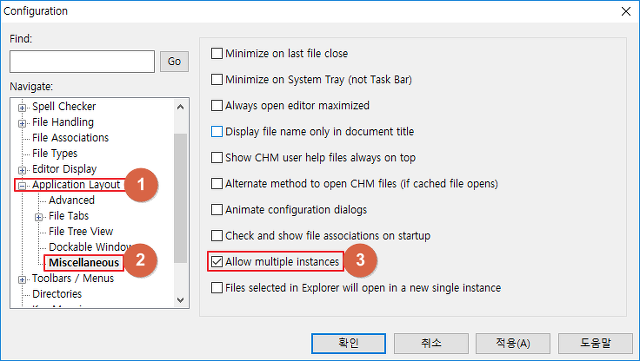Click the scroll down arrow in navigation tree
The image size is (640, 361).
click(x=180, y=300)
